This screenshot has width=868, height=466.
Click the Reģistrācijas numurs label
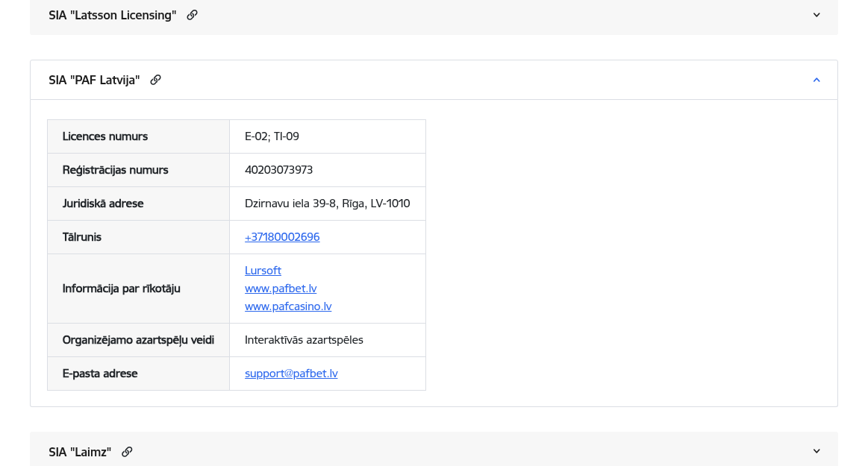[x=115, y=170]
